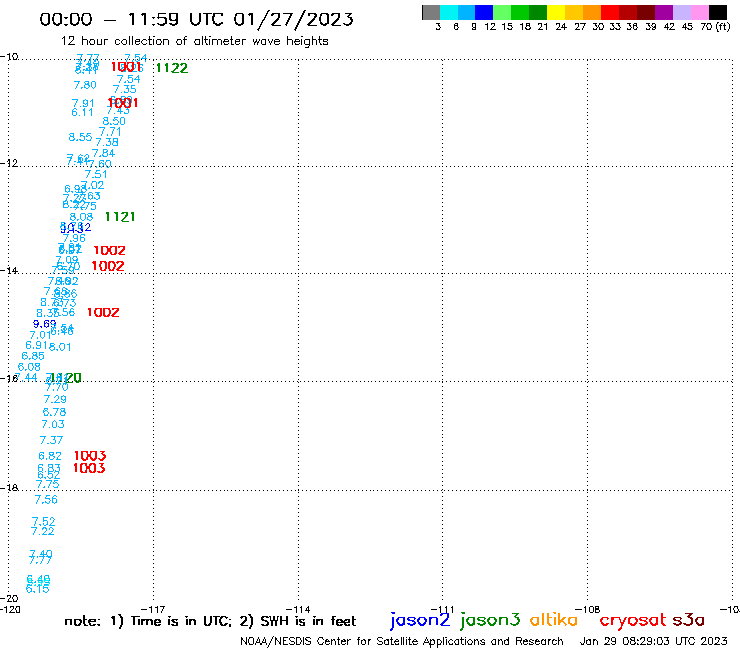Click the black legend swatch at scale end
The height and width of the screenshot is (650, 740).
tap(718, 12)
